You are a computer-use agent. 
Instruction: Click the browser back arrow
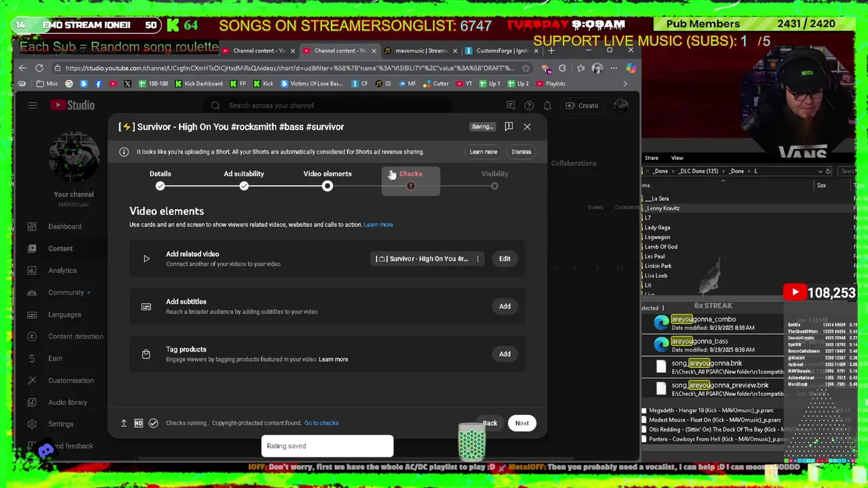(22, 68)
